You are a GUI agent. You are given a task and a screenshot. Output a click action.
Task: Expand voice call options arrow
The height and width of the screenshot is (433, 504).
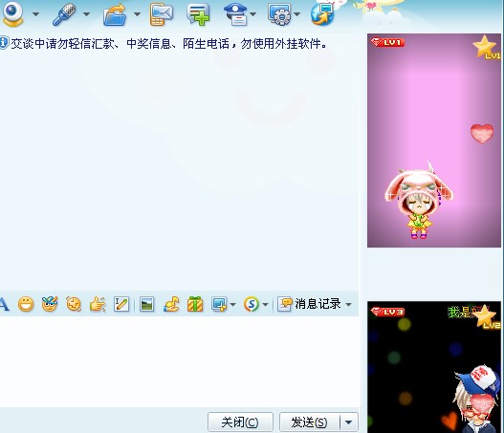(86, 14)
